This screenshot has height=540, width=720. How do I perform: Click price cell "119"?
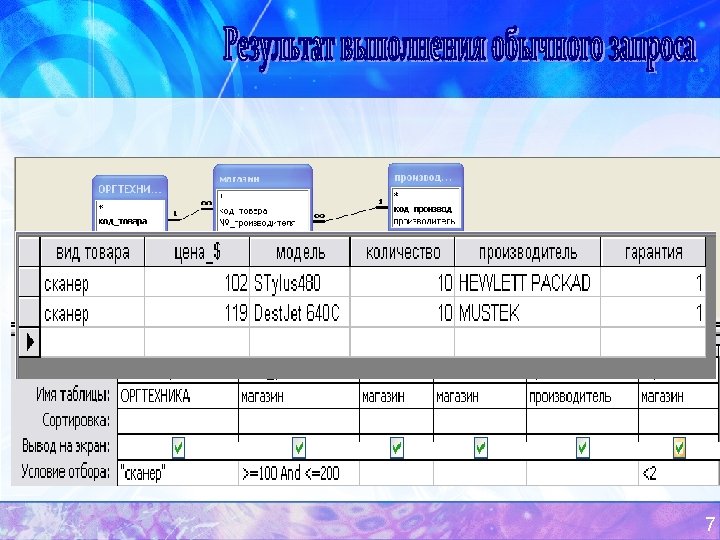pyautogui.click(x=197, y=313)
